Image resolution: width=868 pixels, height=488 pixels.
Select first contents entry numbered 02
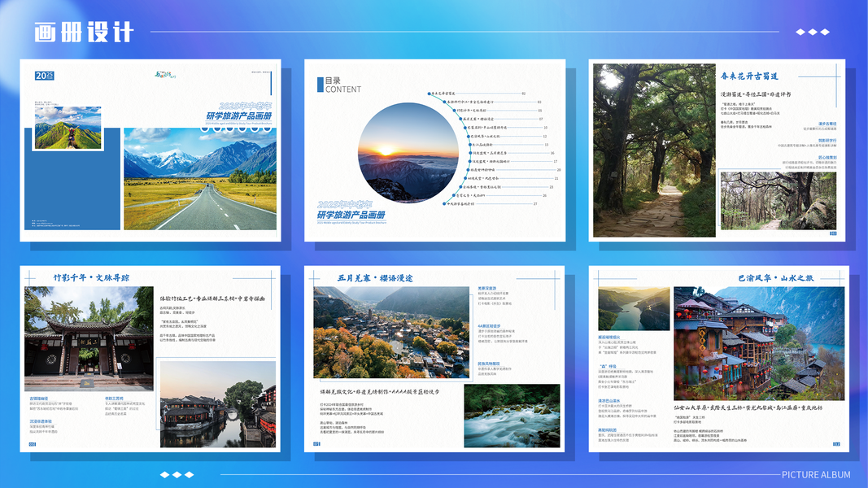click(477, 94)
